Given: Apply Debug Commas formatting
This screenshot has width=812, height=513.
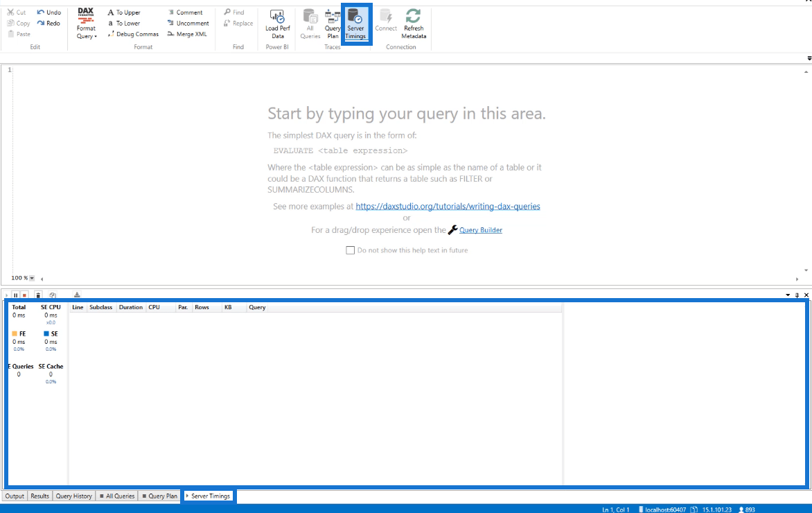Looking at the screenshot, I should point(133,34).
